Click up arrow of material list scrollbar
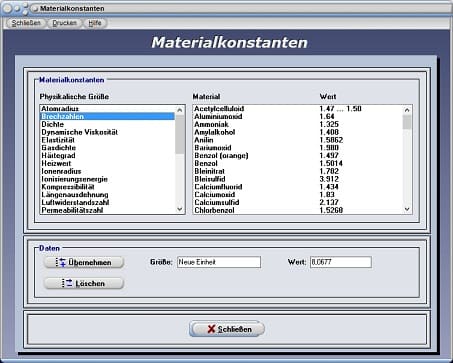This screenshot has width=453, height=363. (407, 110)
